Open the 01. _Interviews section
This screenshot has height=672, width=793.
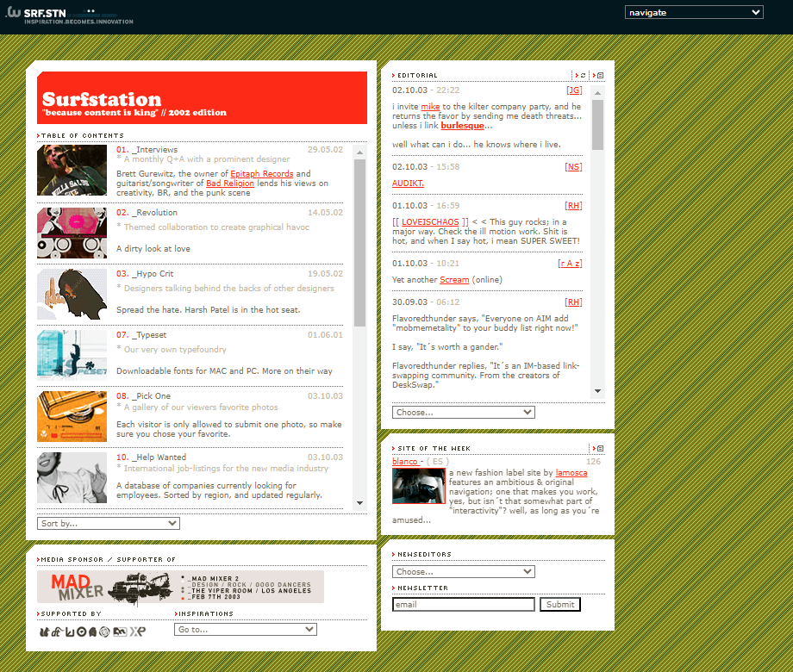click(147, 150)
